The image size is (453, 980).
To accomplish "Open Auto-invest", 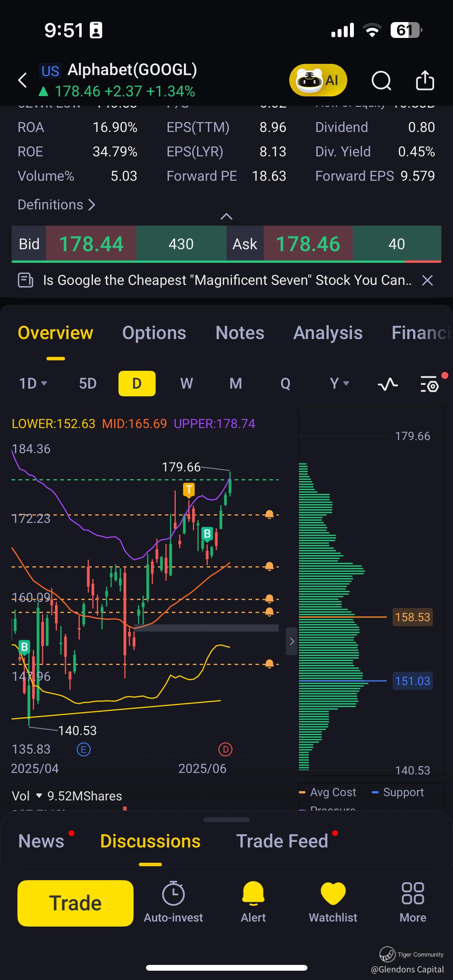I will pyautogui.click(x=173, y=902).
